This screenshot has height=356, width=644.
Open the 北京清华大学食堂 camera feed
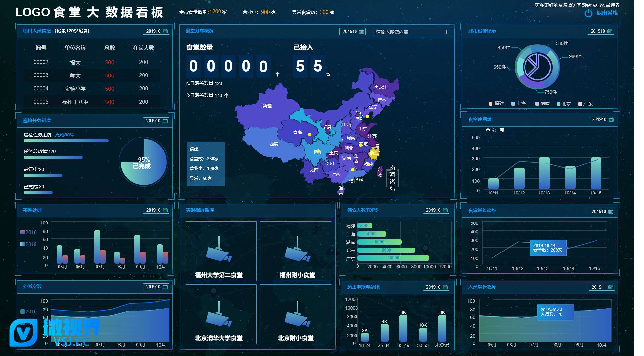pos(221,314)
